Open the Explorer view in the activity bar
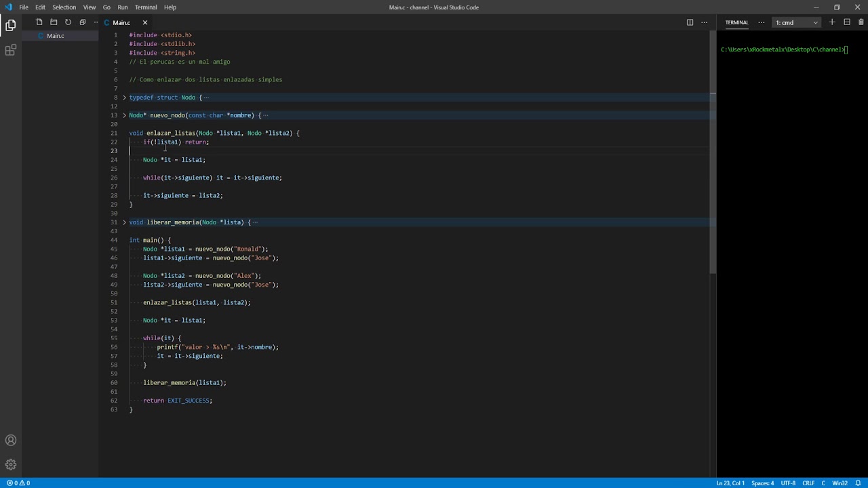This screenshot has width=868, height=488. tap(11, 26)
